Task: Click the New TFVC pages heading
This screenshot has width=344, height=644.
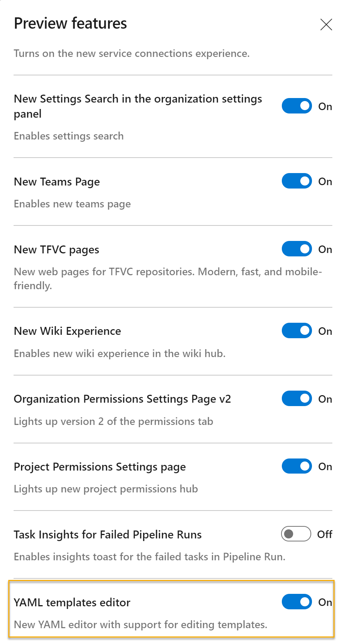Action: (56, 249)
